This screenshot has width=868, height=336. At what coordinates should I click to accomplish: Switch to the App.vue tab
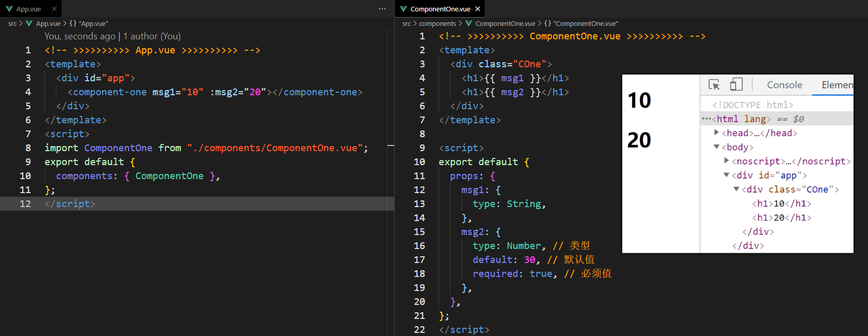(31, 9)
